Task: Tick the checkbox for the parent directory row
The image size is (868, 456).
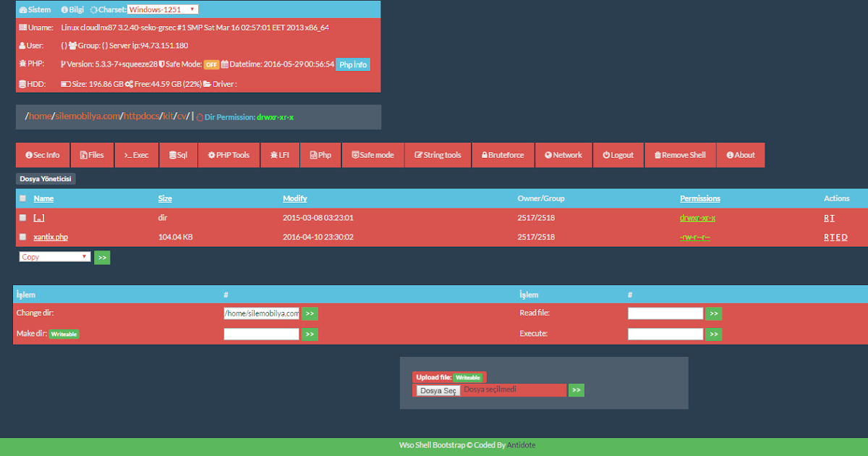Action: pos(22,217)
